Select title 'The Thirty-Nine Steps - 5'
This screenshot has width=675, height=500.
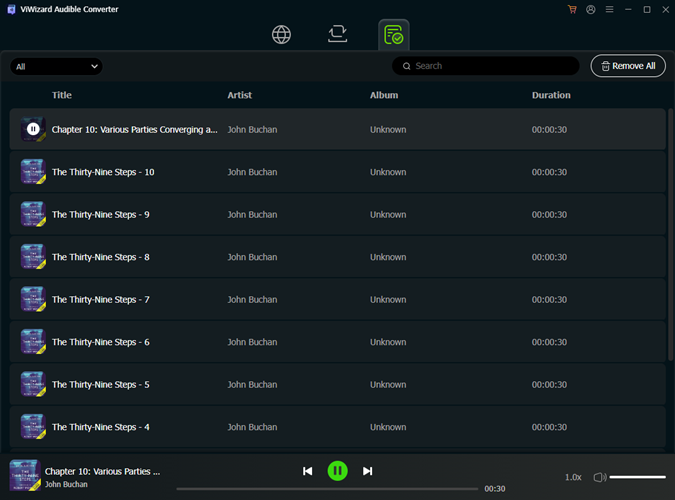[101, 385]
